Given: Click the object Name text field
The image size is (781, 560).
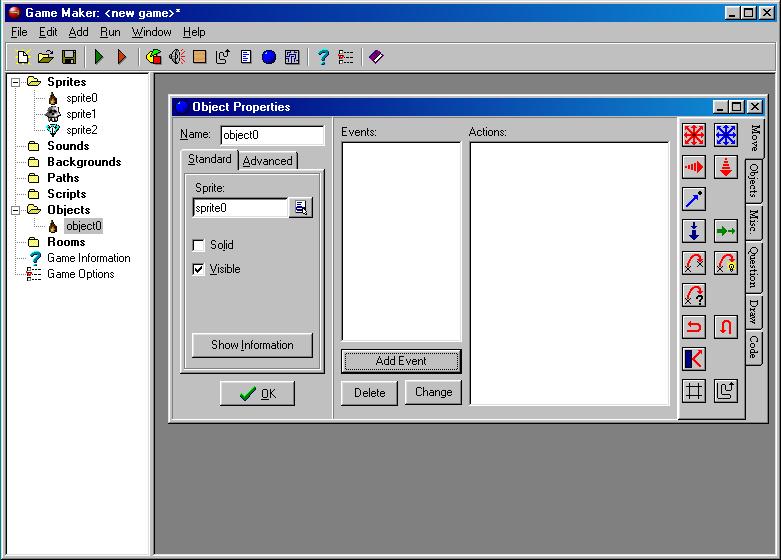Looking at the screenshot, I should [x=272, y=135].
